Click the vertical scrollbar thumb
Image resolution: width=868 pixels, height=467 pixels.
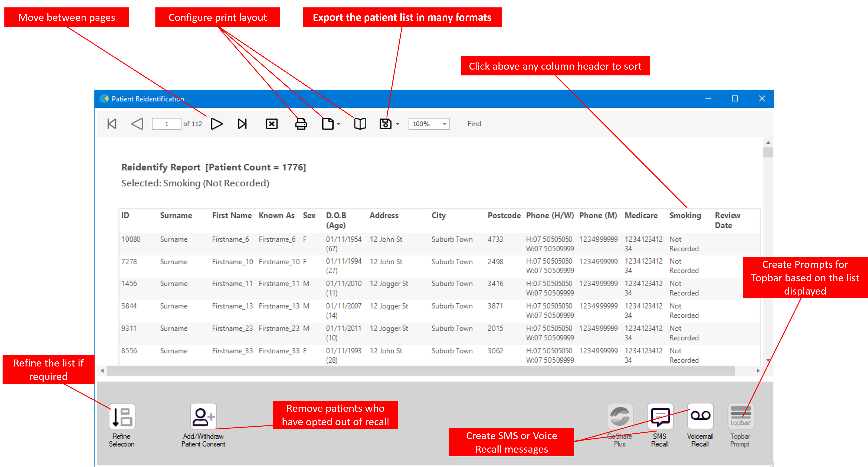click(768, 152)
